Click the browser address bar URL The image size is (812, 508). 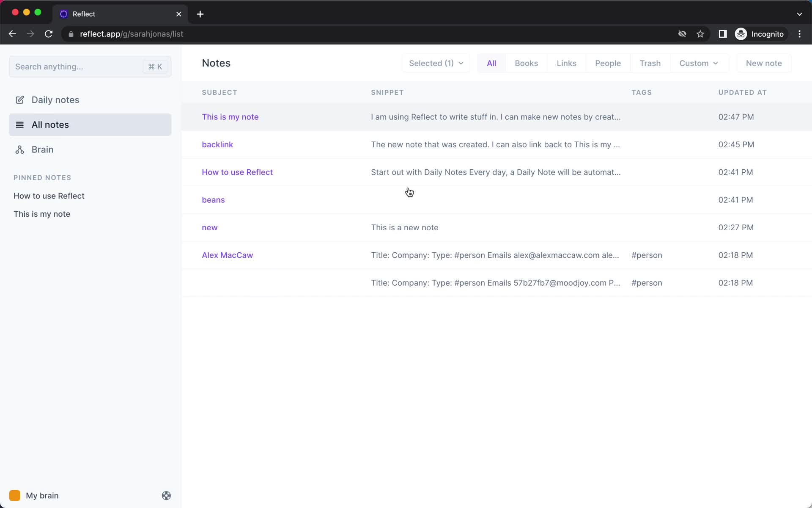click(x=132, y=34)
